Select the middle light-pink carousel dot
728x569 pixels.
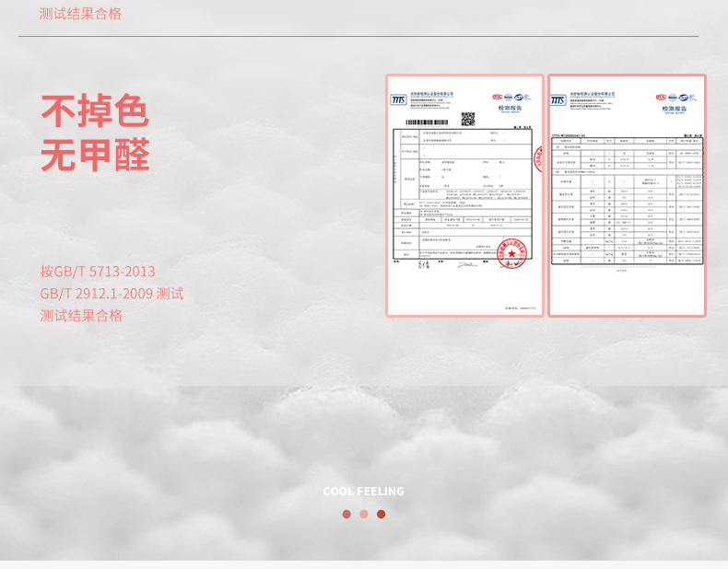coord(364,514)
